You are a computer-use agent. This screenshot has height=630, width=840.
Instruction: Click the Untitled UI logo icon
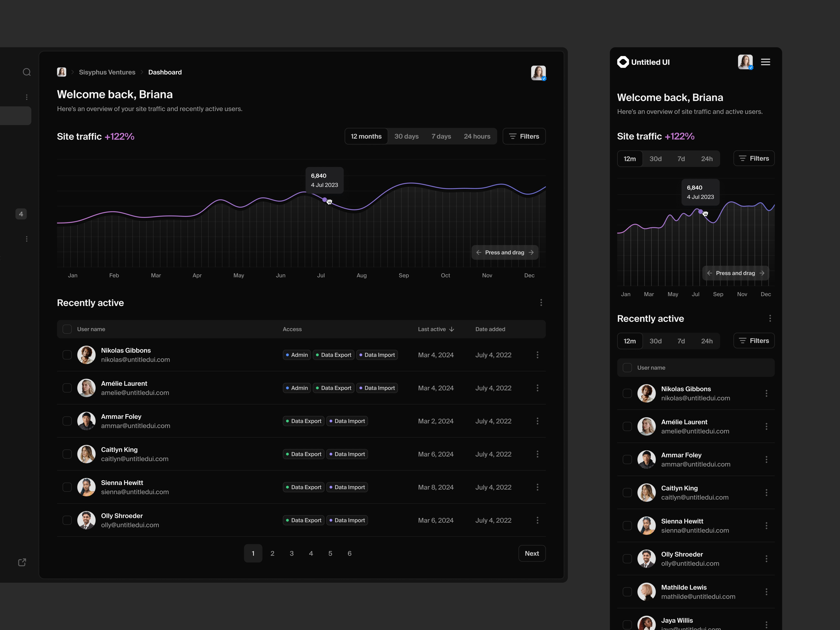(623, 62)
